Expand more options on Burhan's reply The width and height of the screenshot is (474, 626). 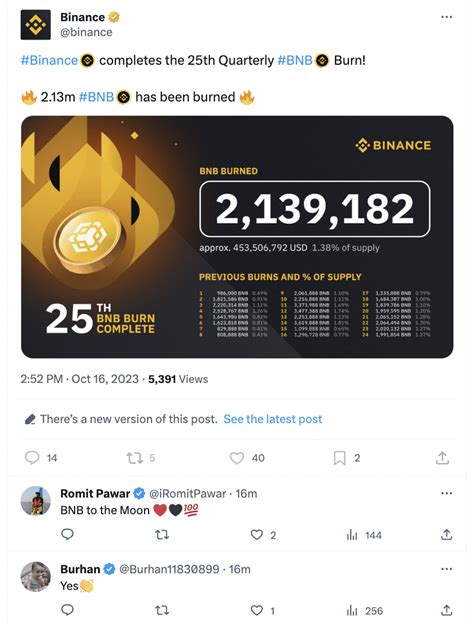446,569
